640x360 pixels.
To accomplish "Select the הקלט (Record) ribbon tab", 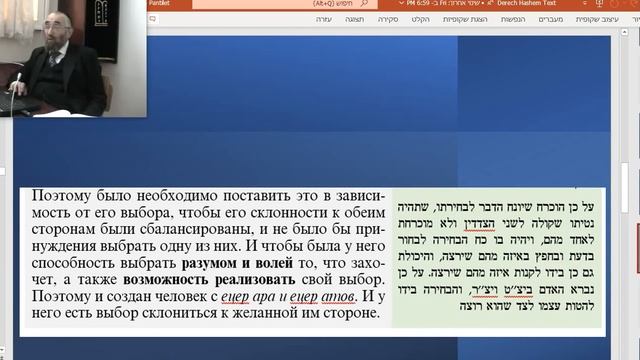I will tap(420, 19).
